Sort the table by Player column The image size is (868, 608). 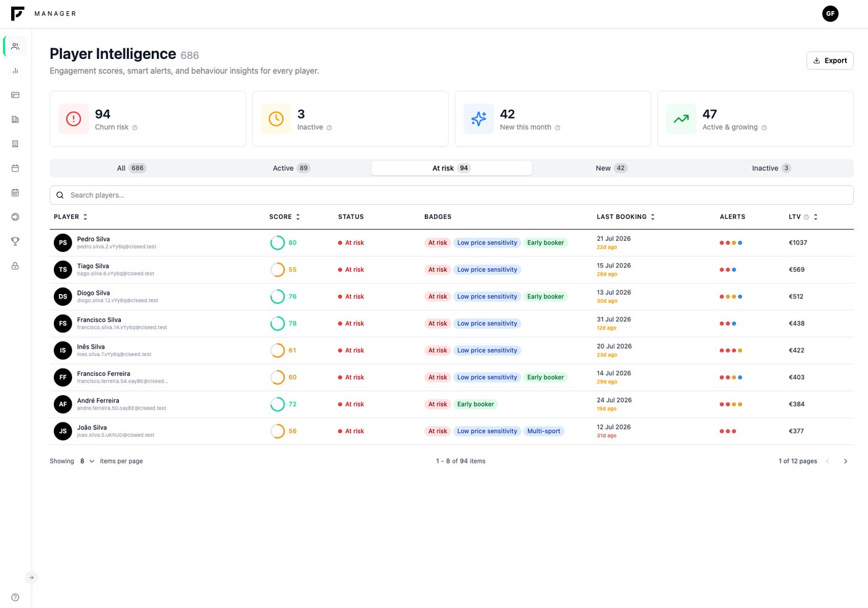coord(71,217)
